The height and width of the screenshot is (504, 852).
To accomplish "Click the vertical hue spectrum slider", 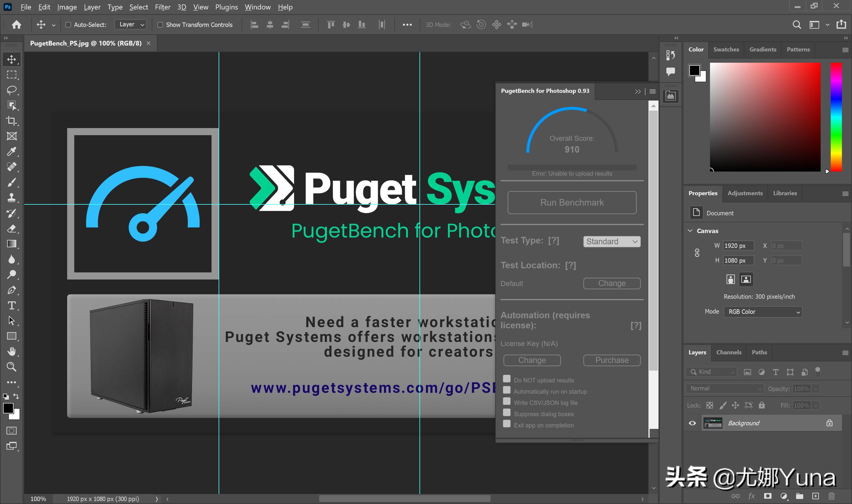I will pos(836,117).
